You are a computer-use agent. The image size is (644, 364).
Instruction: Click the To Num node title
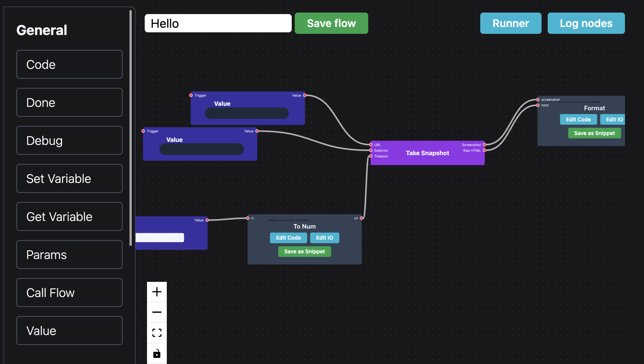(x=304, y=226)
